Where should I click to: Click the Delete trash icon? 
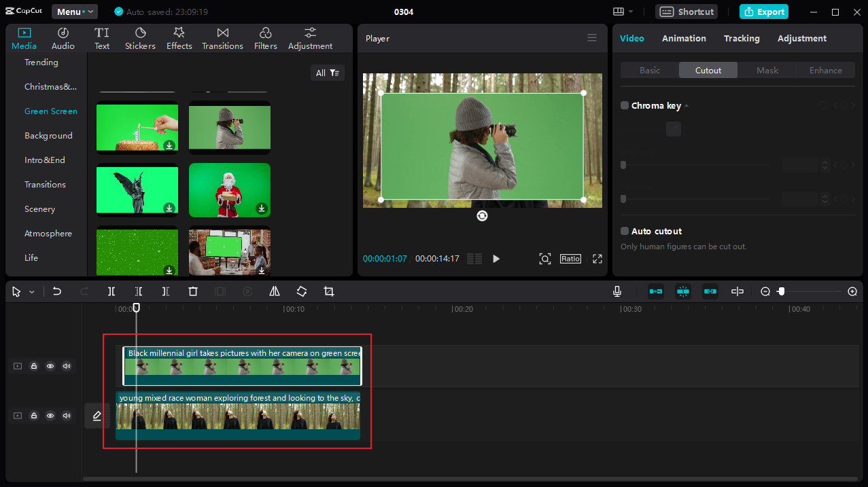(x=193, y=291)
